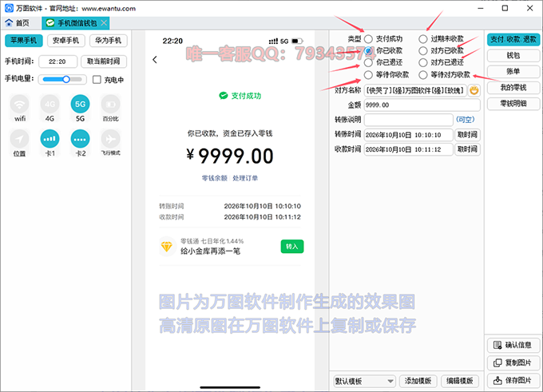Toggle the battery 百分比 icon

[110, 104]
